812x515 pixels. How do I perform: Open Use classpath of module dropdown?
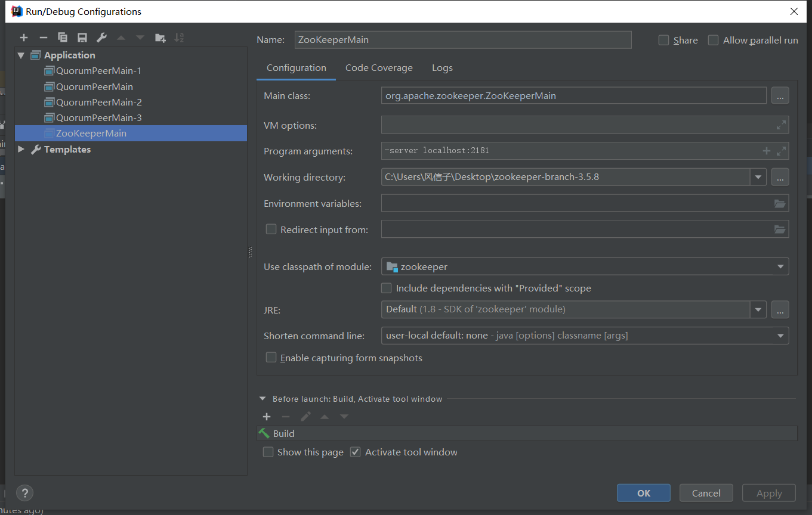click(x=780, y=266)
